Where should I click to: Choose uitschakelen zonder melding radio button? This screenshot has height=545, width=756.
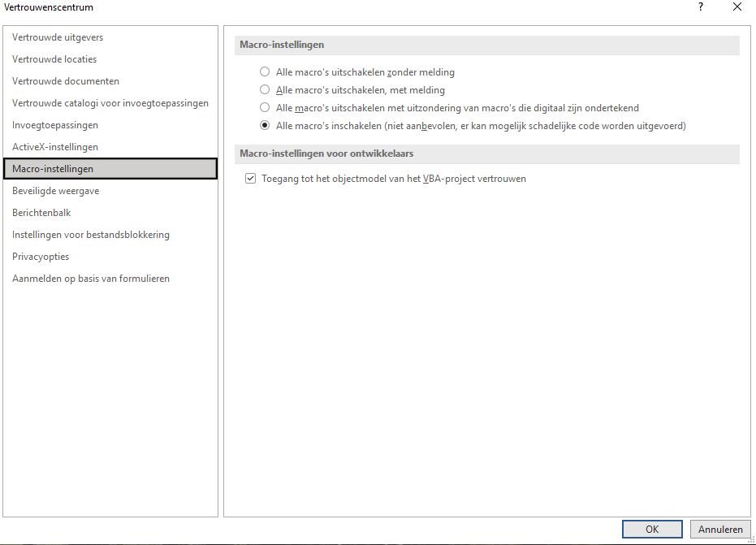265,71
